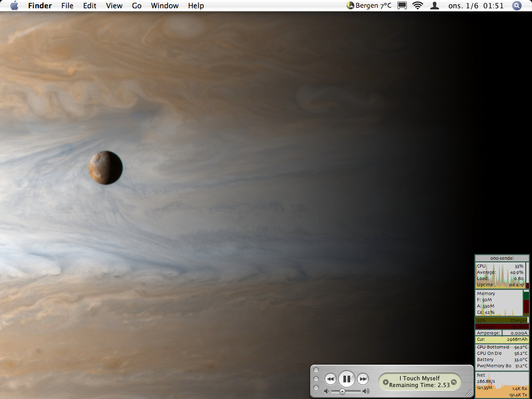Click the date and time in menu bar
Image resolution: width=532 pixels, height=399 pixels.
tap(476, 6)
